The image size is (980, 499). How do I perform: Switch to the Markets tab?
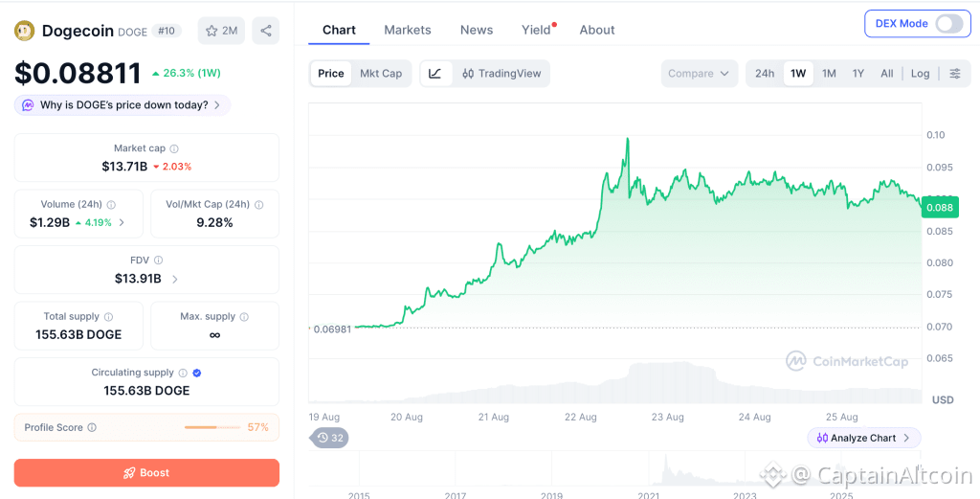coord(408,30)
